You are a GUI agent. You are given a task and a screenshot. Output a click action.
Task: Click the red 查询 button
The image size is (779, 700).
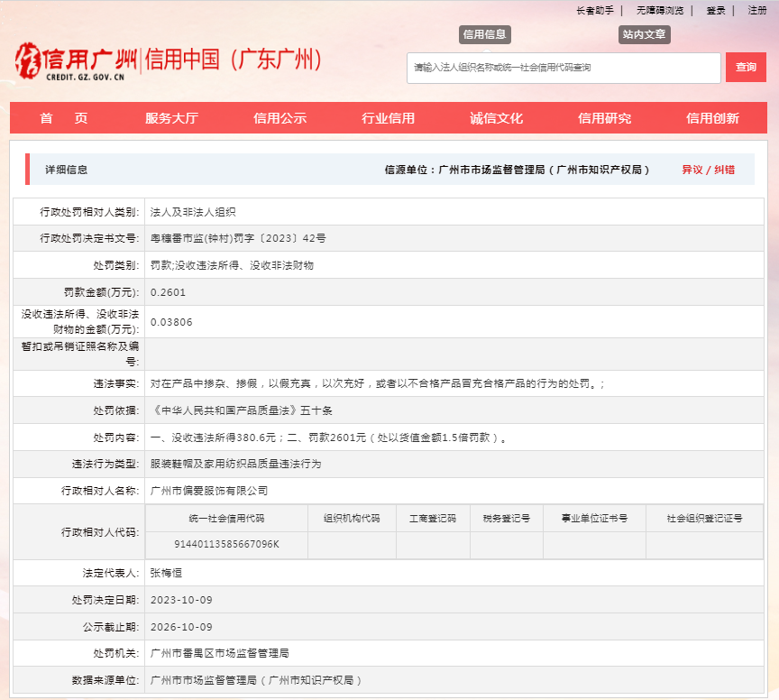pos(746,67)
